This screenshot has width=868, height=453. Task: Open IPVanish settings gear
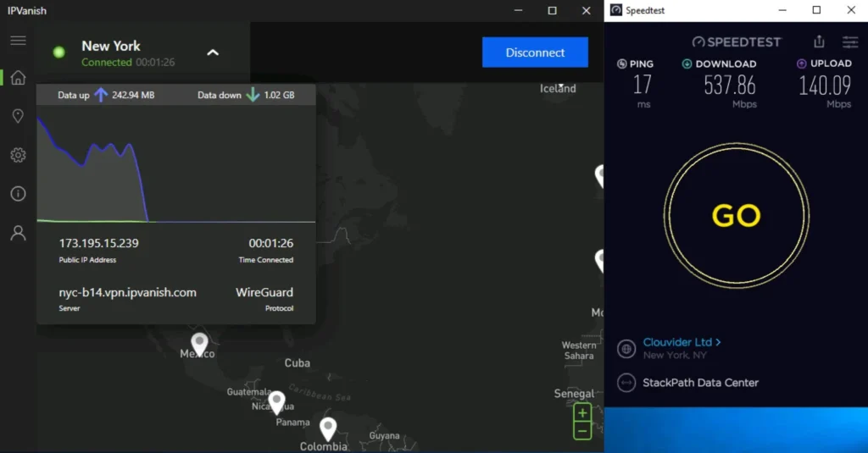[x=18, y=155]
